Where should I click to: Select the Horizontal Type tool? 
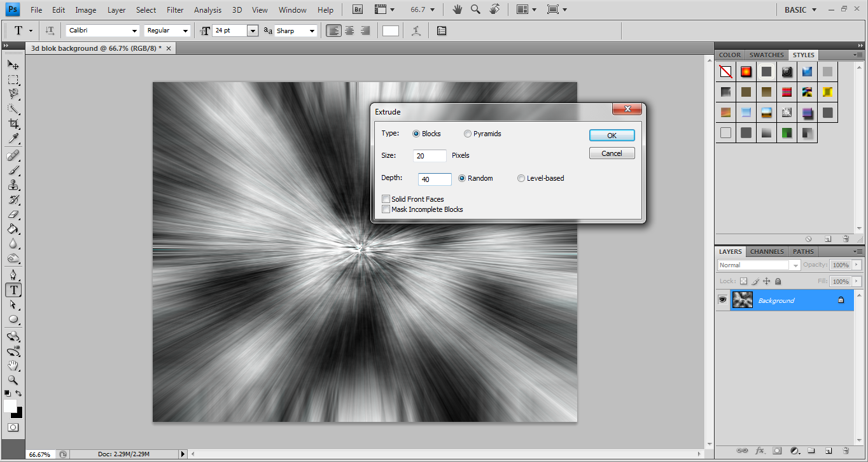pyautogui.click(x=13, y=290)
